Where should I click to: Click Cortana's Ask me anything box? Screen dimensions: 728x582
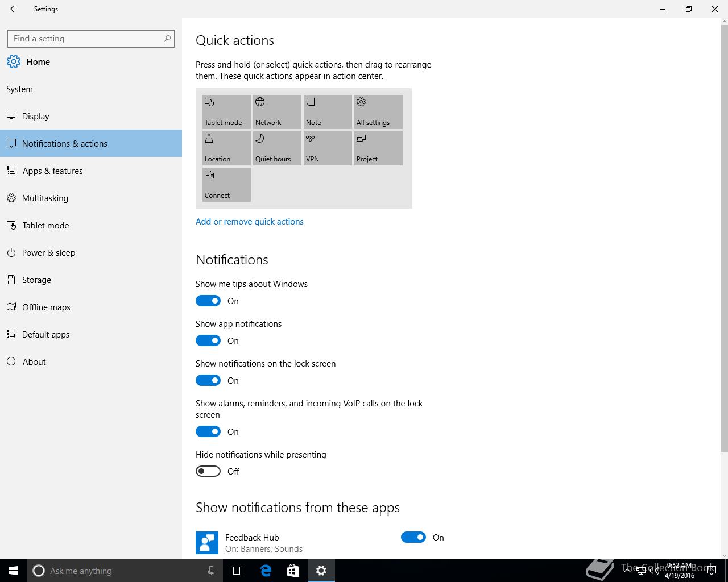click(x=125, y=571)
